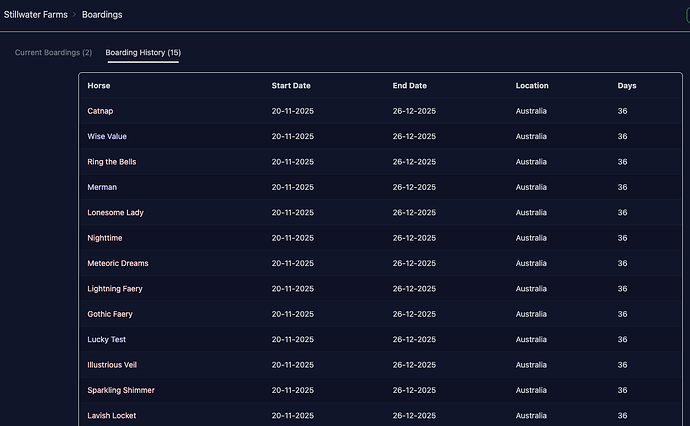Open the Lucky Test horse entry
The height and width of the screenshot is (426, 690).
point(107,340)
